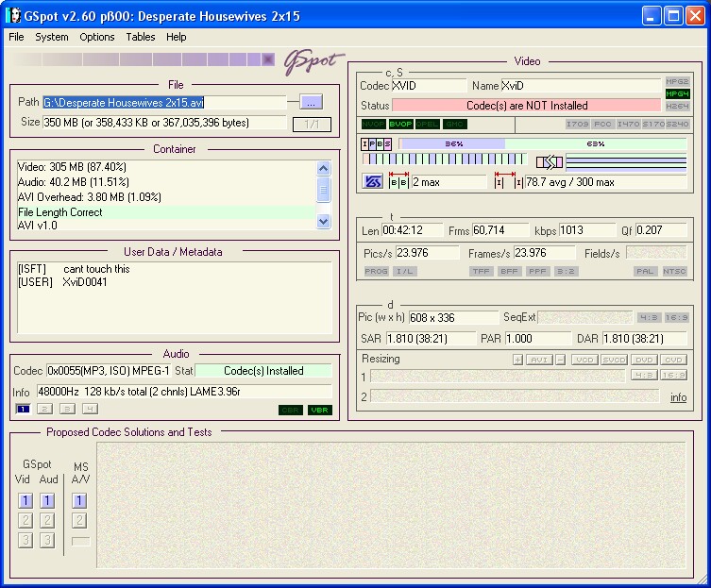The width and height of the screenshot is (711, 588).
Task: Open the Tables menu
Action: [141, 37]
